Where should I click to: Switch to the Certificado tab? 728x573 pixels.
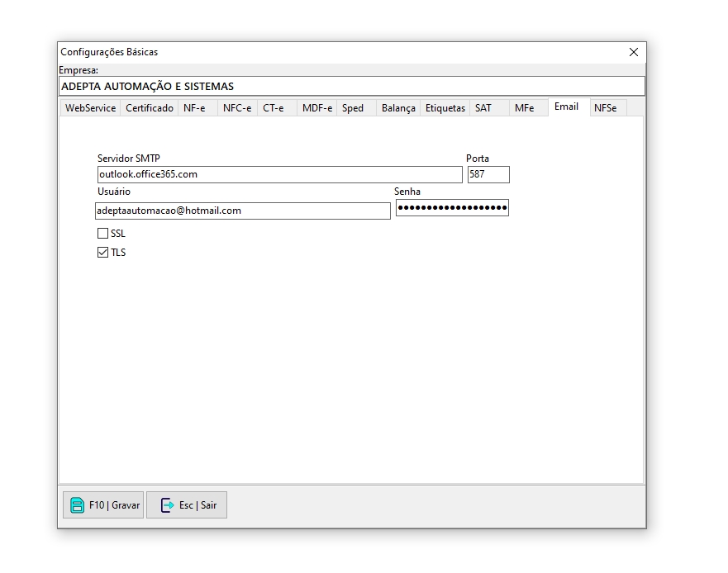(x=150, y=108)
